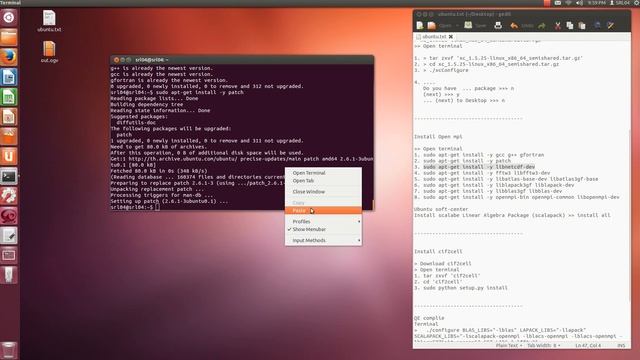Paste clipboard using gedit toolbar icon

point(582,26)
